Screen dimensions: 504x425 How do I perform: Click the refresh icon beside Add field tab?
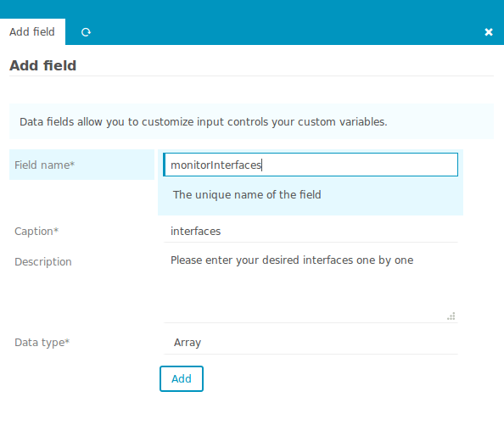click(86, 32)
